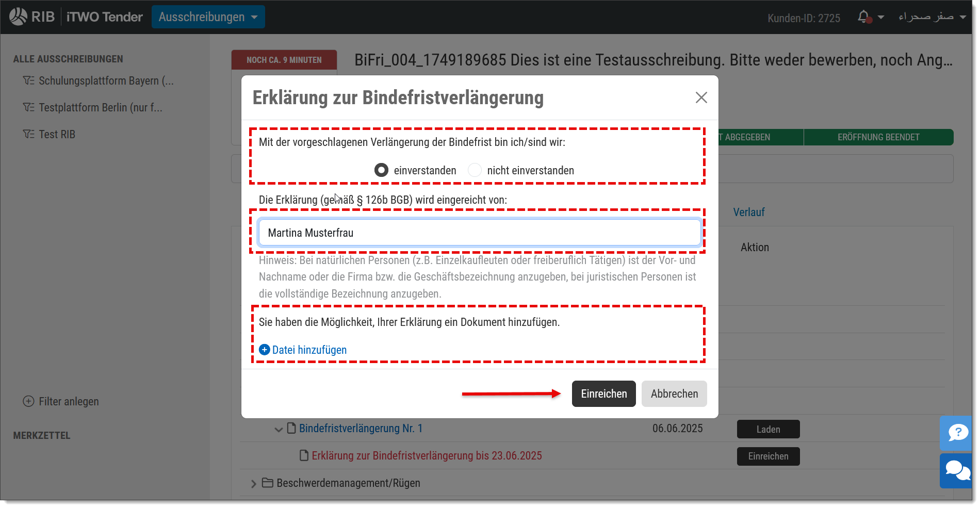Screen dimensions: 980x508
Task: Click the filter icon beside Testplattform Berlin
Action: pos(29,108)
